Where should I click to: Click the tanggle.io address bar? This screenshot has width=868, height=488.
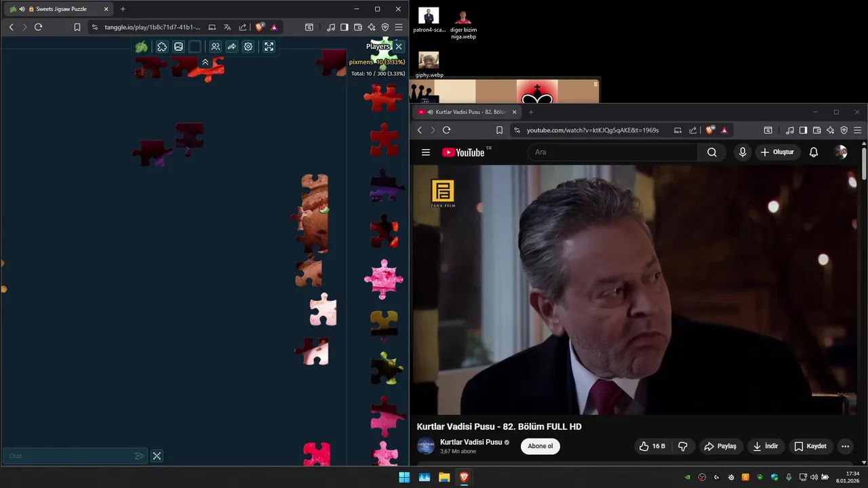click(x=153, y=27)
